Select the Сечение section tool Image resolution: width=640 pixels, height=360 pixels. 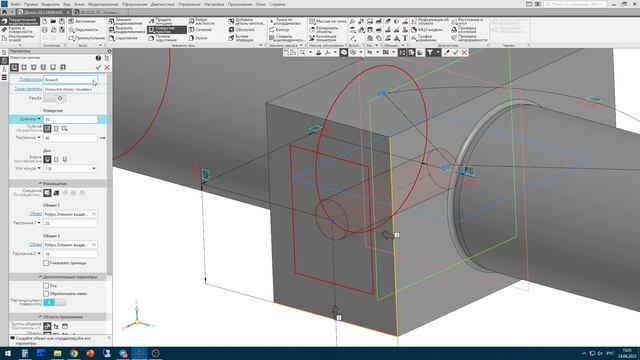[200, 30]
